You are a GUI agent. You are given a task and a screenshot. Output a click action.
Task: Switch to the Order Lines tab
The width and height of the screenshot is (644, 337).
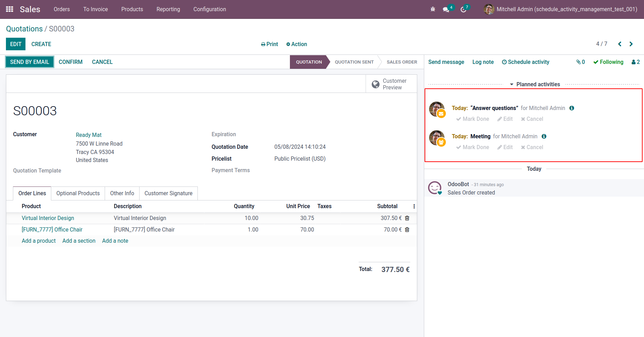[32, 193]
